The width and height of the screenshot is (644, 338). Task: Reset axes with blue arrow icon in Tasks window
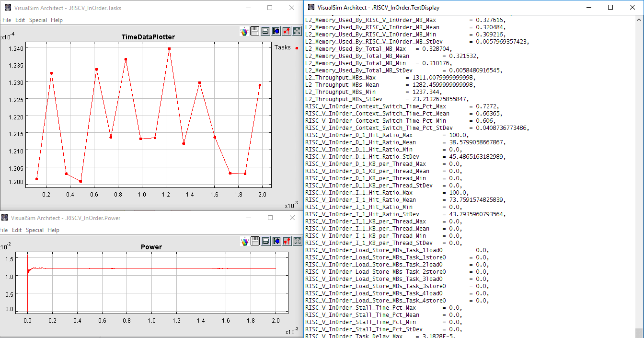coord(276,31)
